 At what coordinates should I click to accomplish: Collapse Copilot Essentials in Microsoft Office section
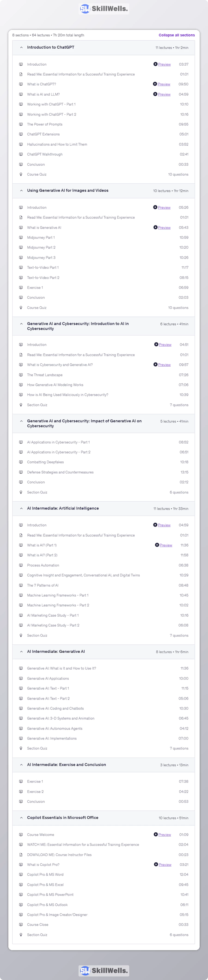point(21,818)
